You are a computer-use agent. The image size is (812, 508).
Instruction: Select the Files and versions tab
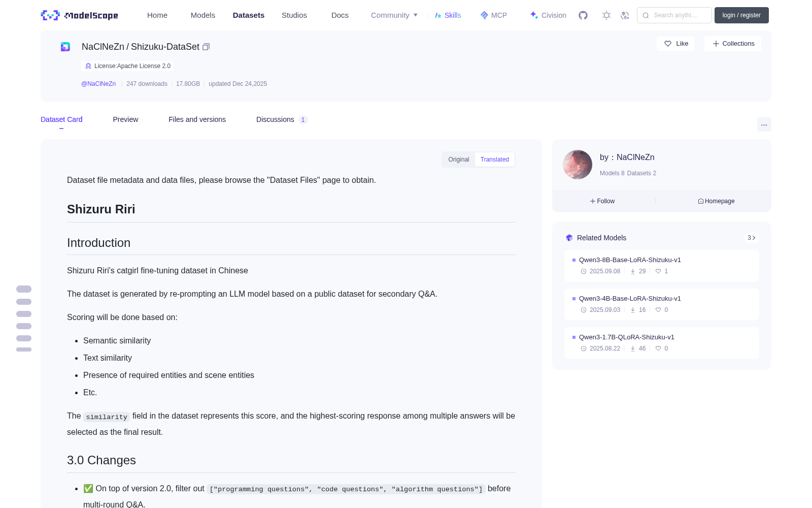pos(197,119)
